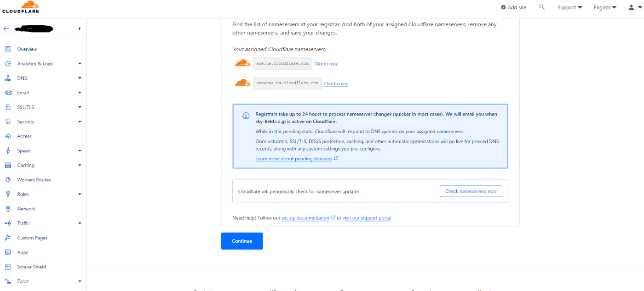Click Check nameservers now button
The height and width of the screenshot is (291, 644).
[471, 191]
